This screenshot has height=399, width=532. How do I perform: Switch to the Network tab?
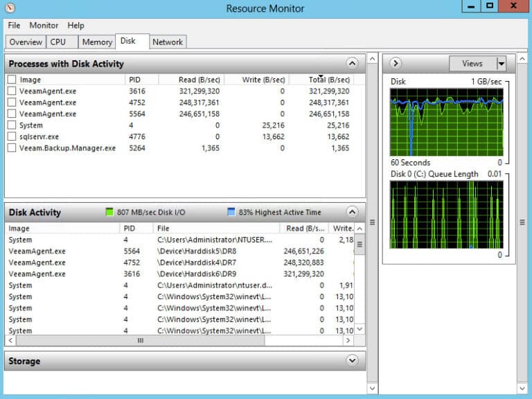[x=168, y=42]
